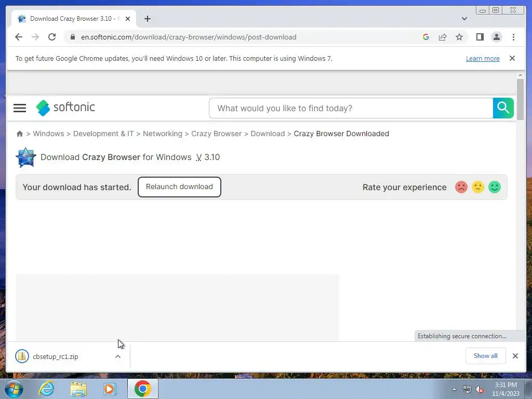Reload the Softonic page
This screenshot has height=399, width=532.
pos(52,37)
